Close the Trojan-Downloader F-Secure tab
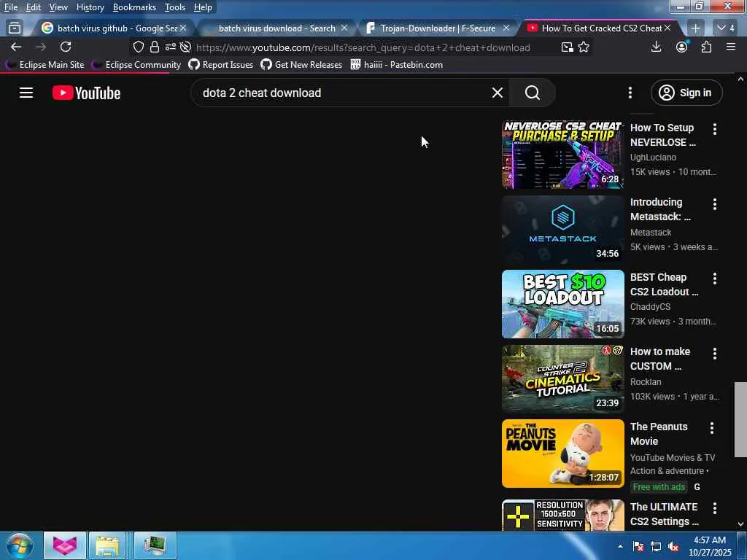The height and width of the screenshot is (560, 747). pyautogui.click(x=506, y=28)
